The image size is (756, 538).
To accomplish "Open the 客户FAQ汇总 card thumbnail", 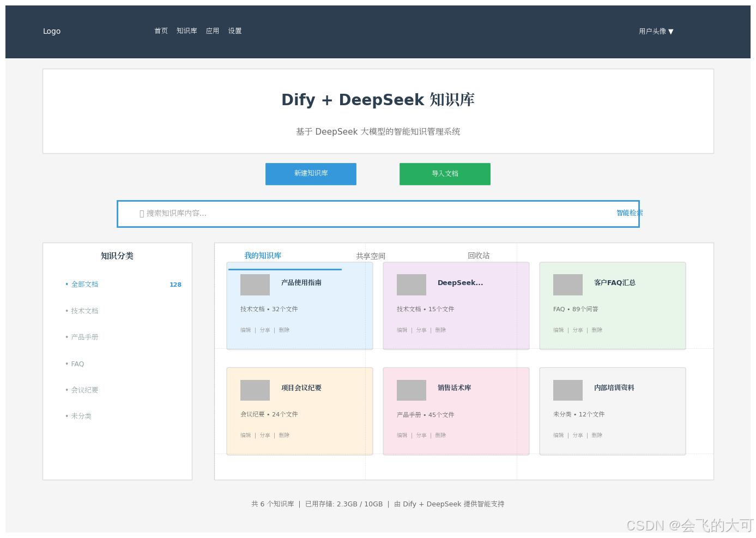I will 568,285.
